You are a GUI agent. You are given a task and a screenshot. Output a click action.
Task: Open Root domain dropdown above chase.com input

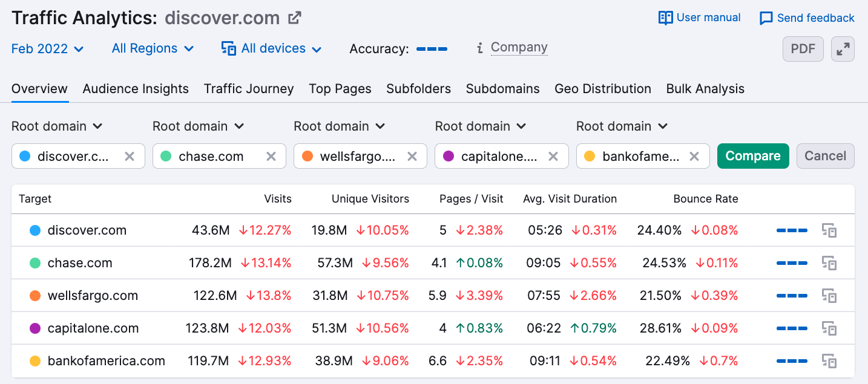[199, 126]
